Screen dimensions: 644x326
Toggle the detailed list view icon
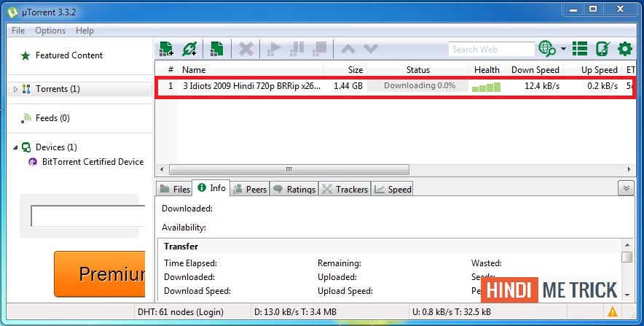point(580,49)
